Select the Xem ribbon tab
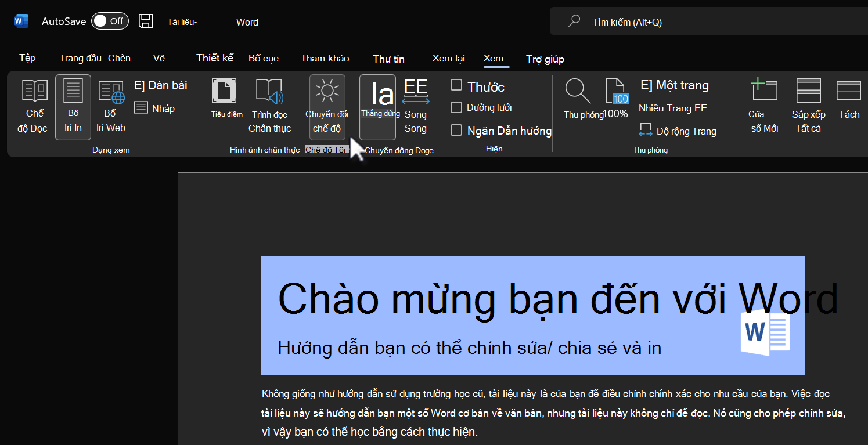868x445 pixels. point(494,58)
